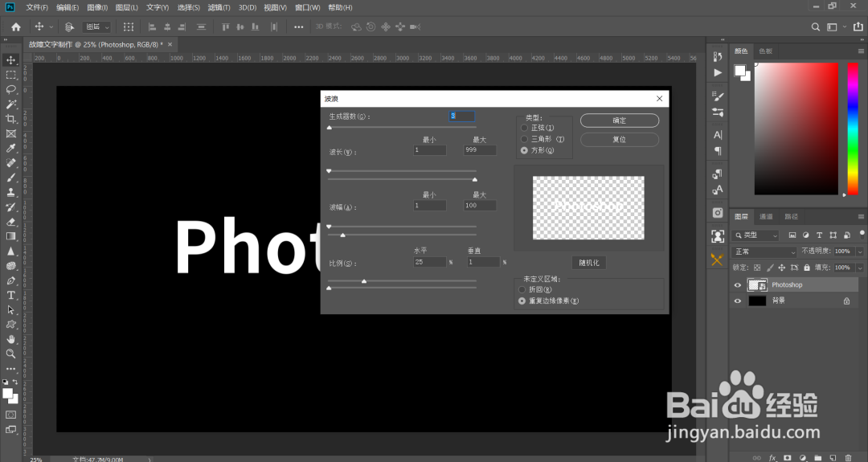
Task: Select the Path Selection tool
Action: click(10, 310)
